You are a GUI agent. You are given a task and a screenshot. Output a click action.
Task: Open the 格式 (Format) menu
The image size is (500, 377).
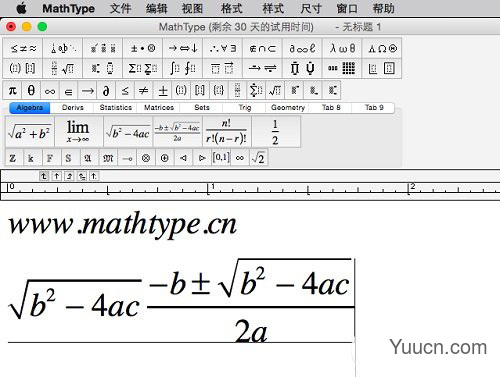(x=231, y=8)
